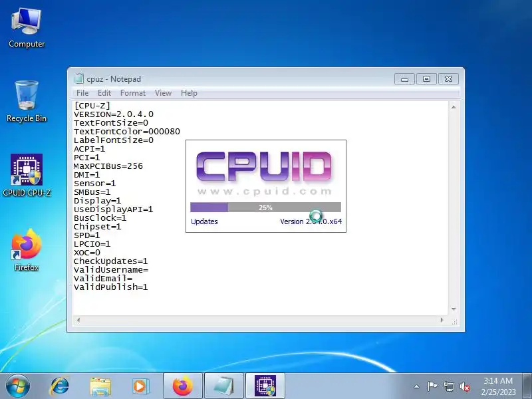532x399 pixels.
Task: Click the Sensor=1 line
Action: (x=94, y=184)
